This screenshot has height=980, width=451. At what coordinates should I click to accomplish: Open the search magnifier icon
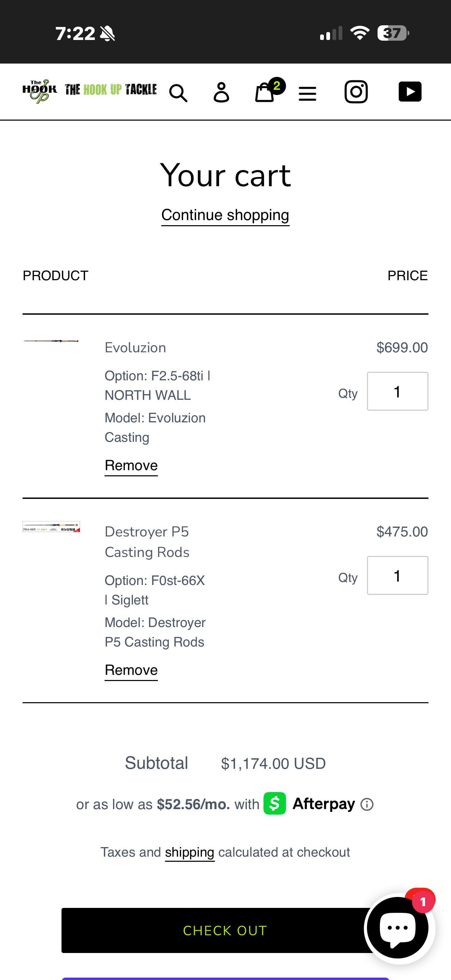click(x=178, y=93)
